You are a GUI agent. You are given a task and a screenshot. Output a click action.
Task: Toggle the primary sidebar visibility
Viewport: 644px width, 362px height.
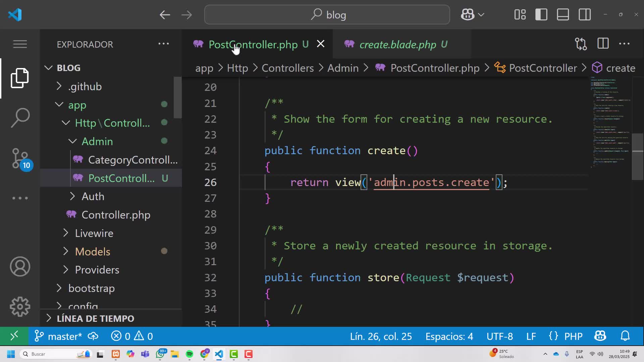tap(541, 14)
